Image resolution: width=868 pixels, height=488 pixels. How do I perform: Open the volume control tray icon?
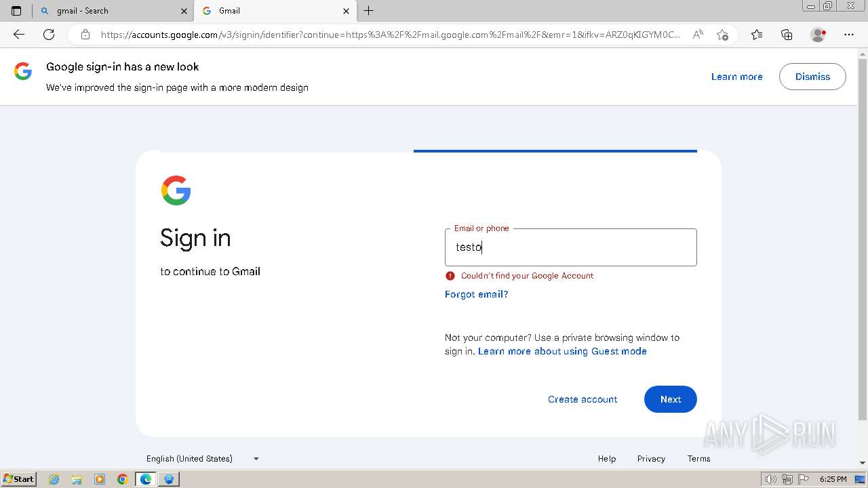coord(771,479)
